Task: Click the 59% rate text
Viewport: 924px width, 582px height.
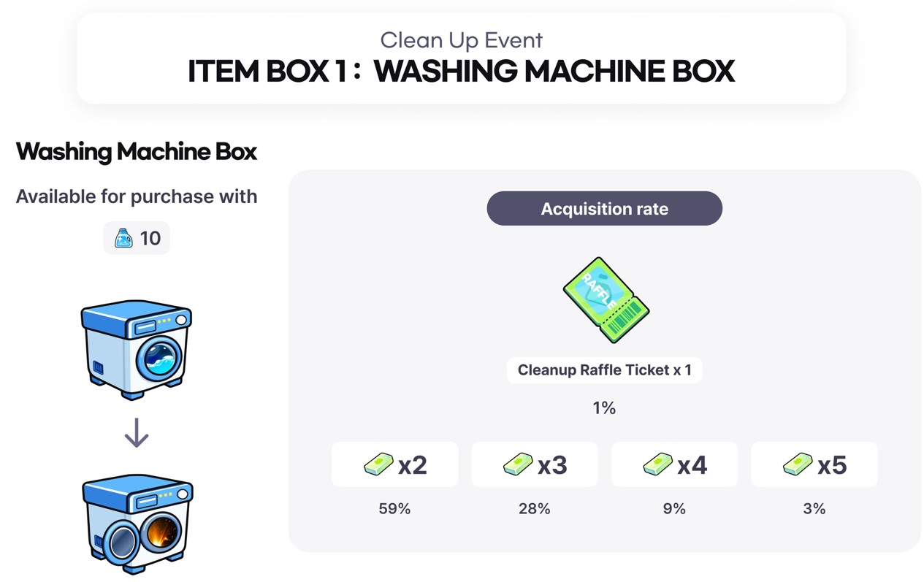Action: [x=394, y=509]
